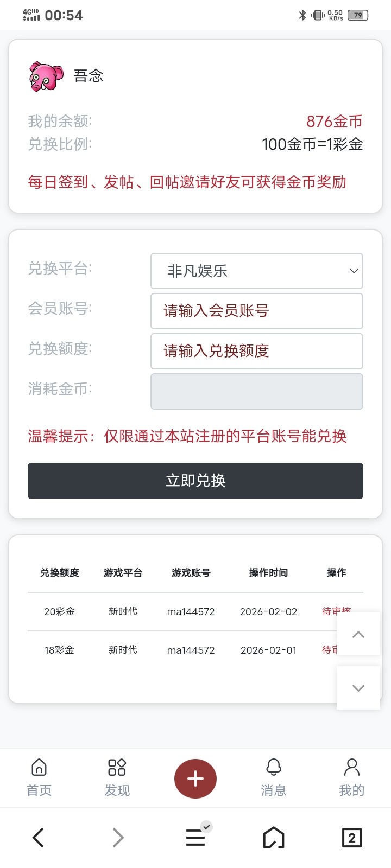
Task: Tap 待审核 status on the 20彩金 row
Action: pos(329,611)
